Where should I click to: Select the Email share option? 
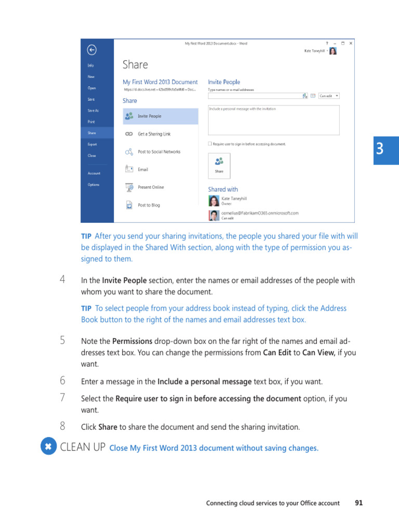tap(161, 169)
